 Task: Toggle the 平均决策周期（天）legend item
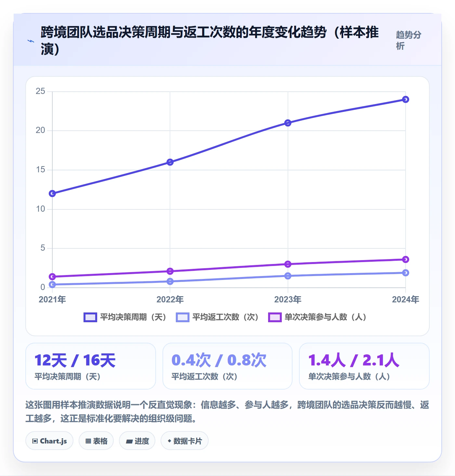[125, 317]
